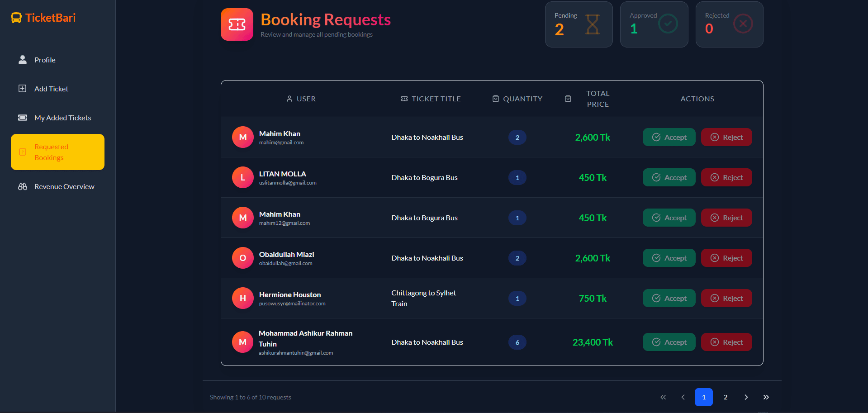Click Mahim Khan mahim@gmail.com avatar

(x=243, y=137)
